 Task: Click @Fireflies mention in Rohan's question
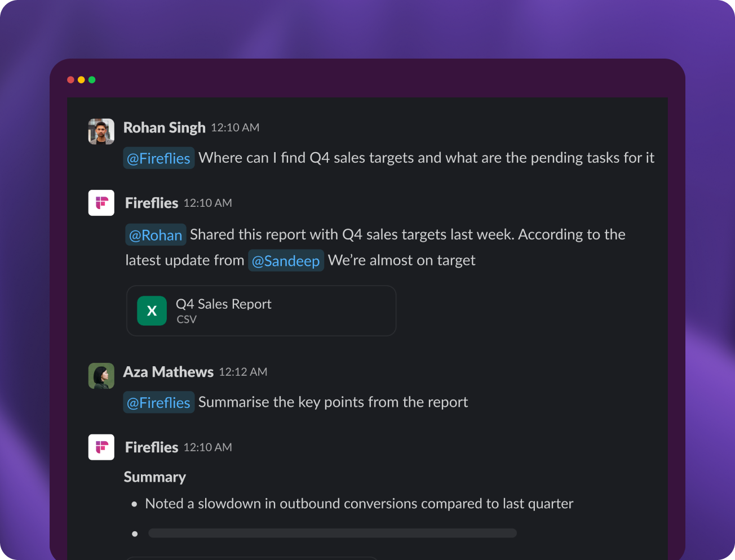click(158, 158)
